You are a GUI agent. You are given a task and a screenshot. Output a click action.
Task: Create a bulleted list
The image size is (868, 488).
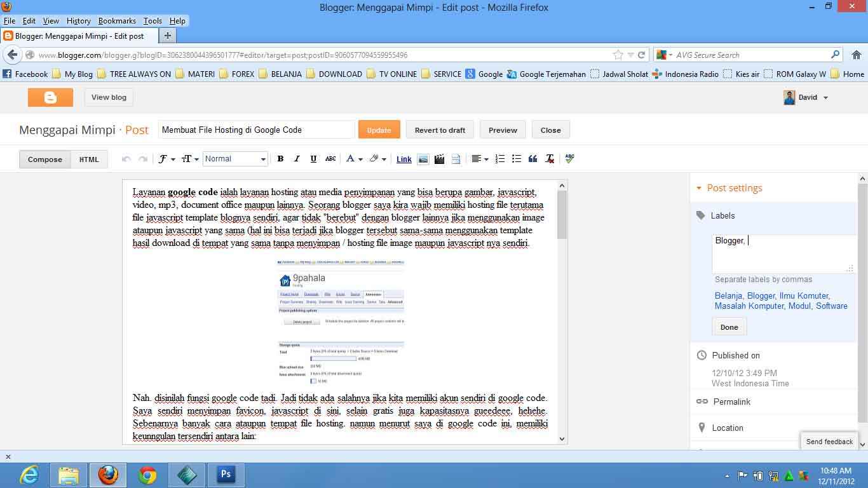click(517, 159)
